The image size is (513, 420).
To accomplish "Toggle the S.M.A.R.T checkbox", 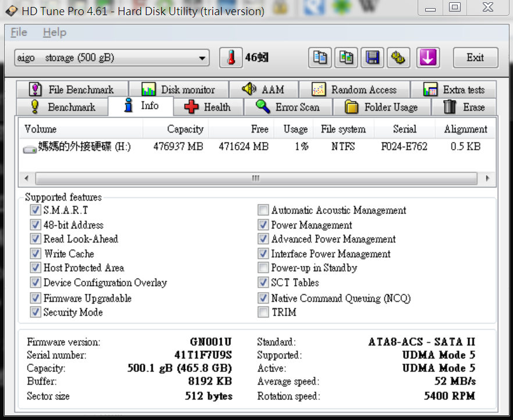I will [x=35, y=210].
